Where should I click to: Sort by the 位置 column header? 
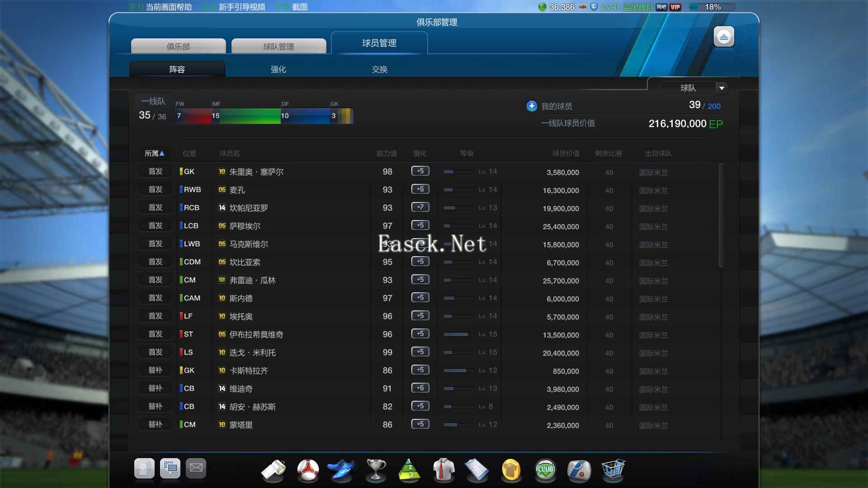189,154
